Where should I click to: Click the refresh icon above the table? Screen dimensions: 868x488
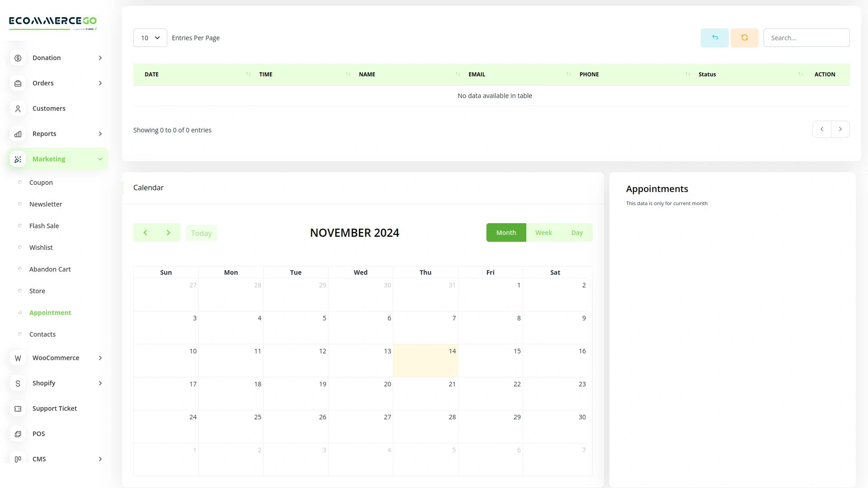click(744, 38)
